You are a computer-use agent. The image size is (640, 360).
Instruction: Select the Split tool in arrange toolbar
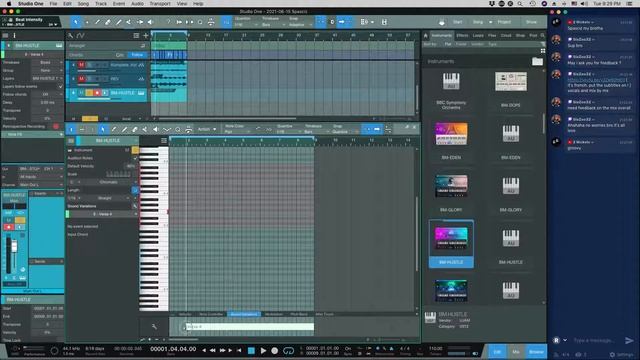(97, 22)
